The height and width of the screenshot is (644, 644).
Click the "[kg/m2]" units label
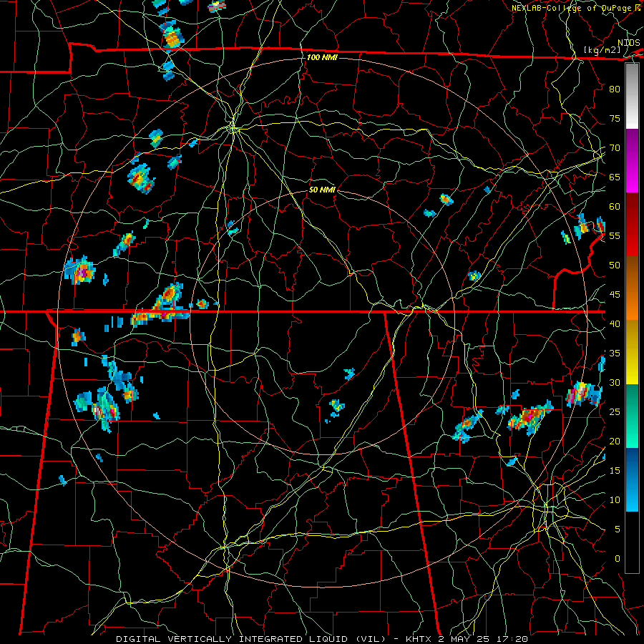click(x=602, y=50)
